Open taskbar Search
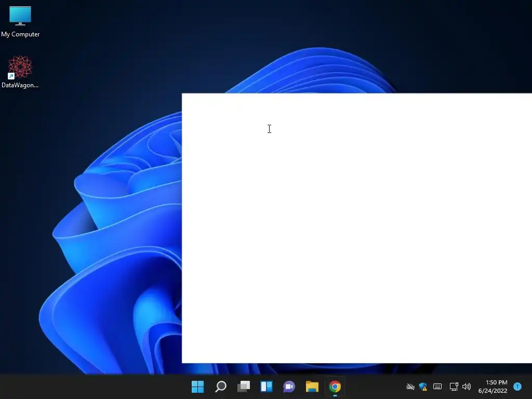 [x=220, y=387]
